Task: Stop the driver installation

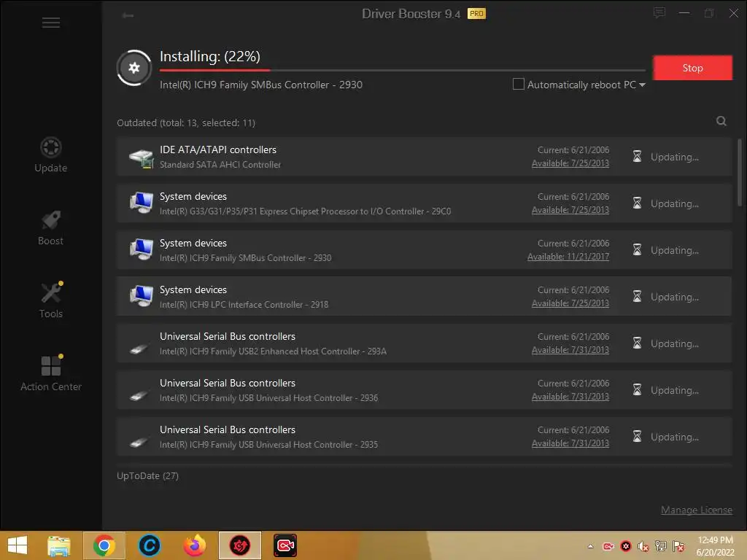Action: pos(692,68)
